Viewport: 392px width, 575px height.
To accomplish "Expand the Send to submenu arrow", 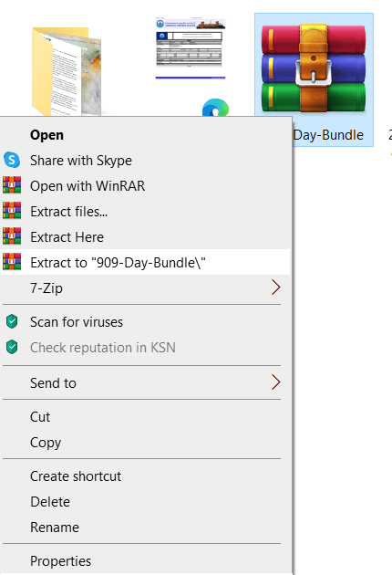I will [x=276, y=382].
